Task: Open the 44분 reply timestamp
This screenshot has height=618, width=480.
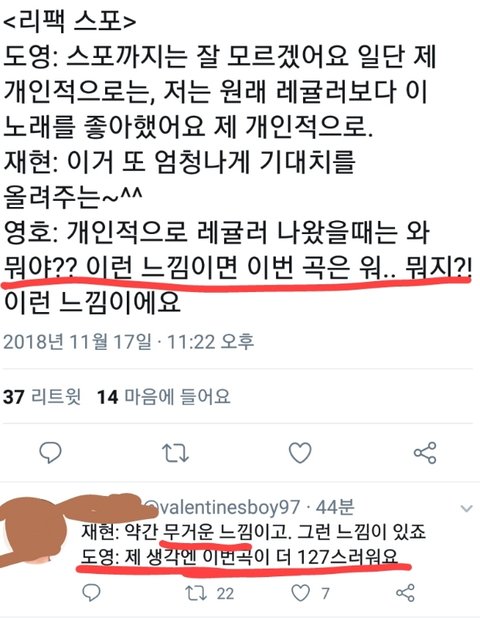Action: [x=335, y=508]
